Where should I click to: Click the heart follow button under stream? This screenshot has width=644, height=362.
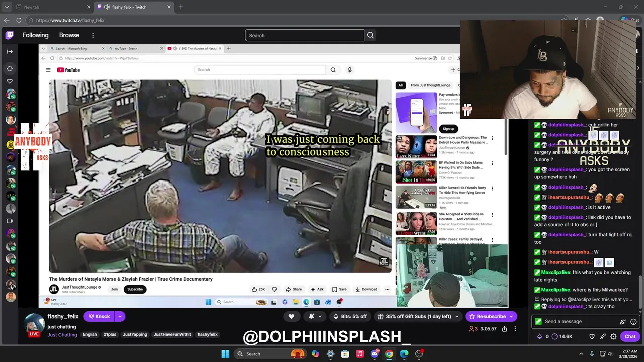[291, 316]
